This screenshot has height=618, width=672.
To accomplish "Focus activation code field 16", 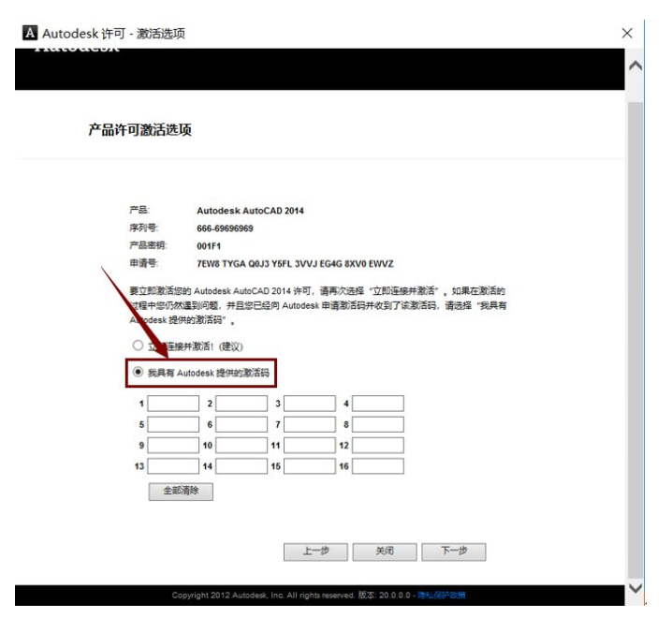I will point(377,466).
